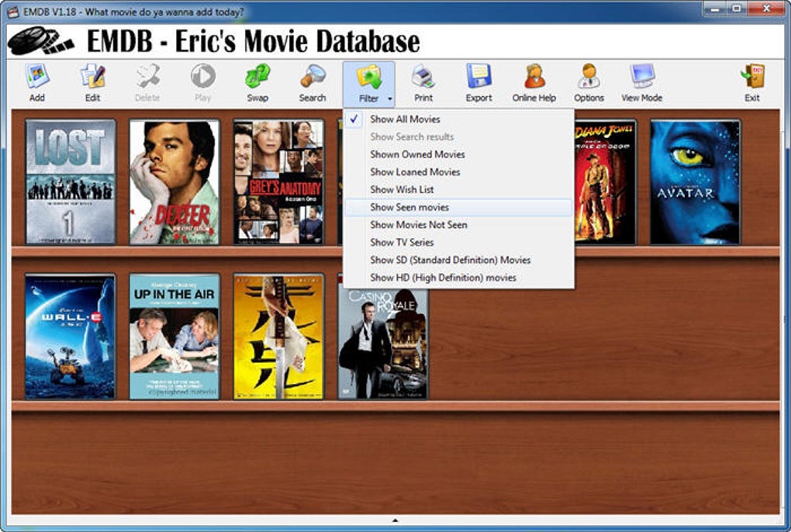791x532 pixels.
Task: Click the Add movie toolbar icon
Action: coord(36,83)
